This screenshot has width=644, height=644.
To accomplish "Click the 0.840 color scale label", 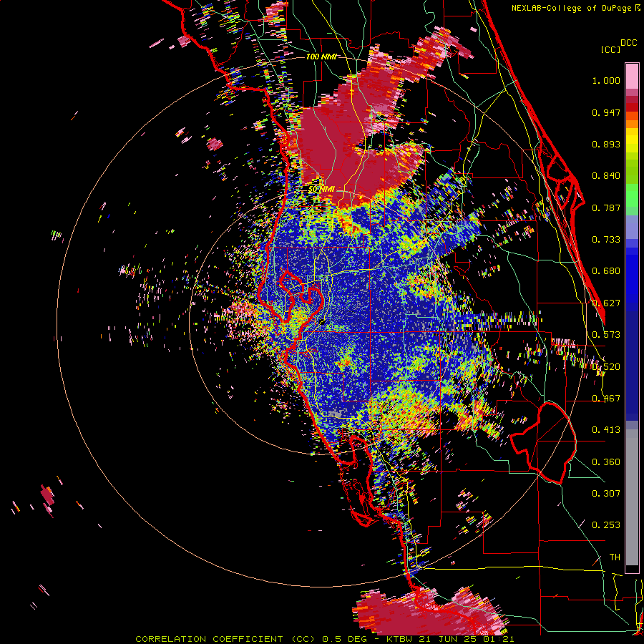I will 606,176.
